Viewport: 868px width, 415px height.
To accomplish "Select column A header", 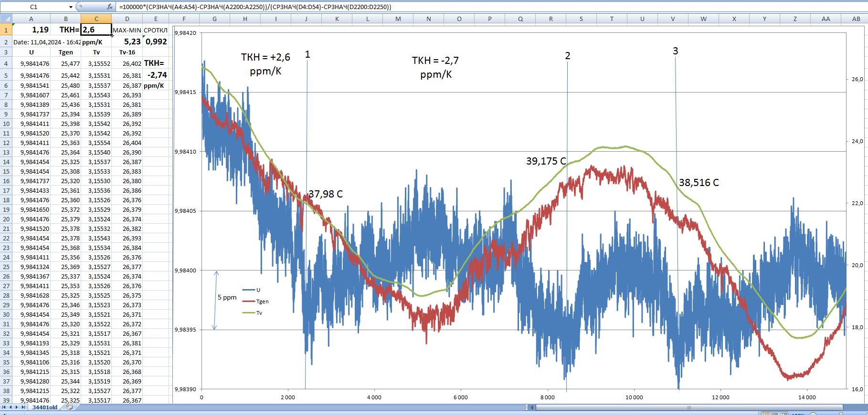I will (x=31, y=19).
